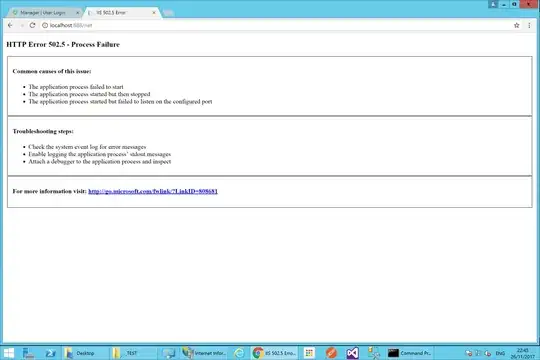The height and width of the screenshot is (360, 540).
Task: Go back using the browser back arrow
Action: click(10, 25)
